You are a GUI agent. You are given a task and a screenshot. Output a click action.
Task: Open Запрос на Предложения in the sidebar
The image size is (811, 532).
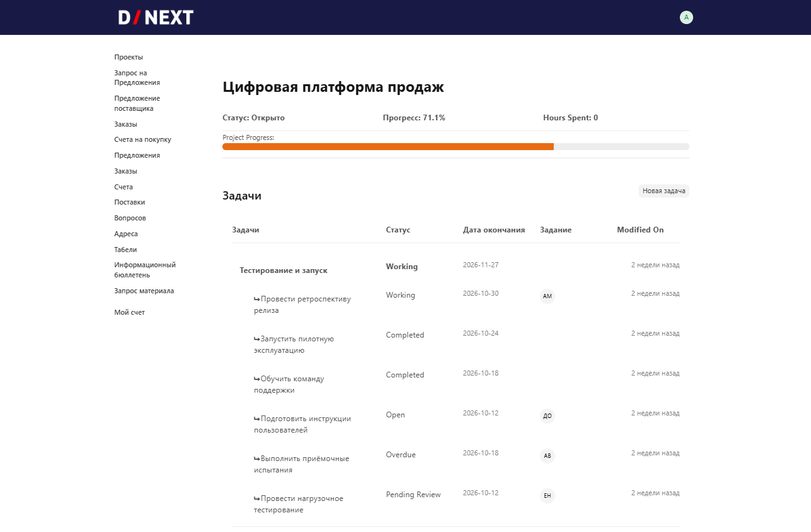pos(137,78)
